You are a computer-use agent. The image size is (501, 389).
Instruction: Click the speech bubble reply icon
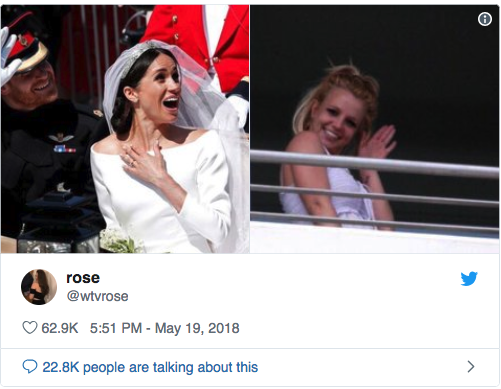[30, 366]
